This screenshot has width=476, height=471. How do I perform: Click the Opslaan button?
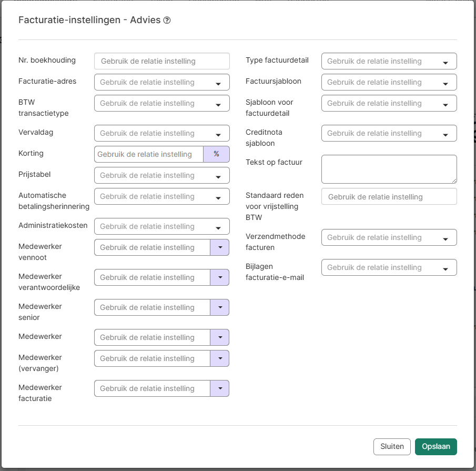(x=436, y=446)
